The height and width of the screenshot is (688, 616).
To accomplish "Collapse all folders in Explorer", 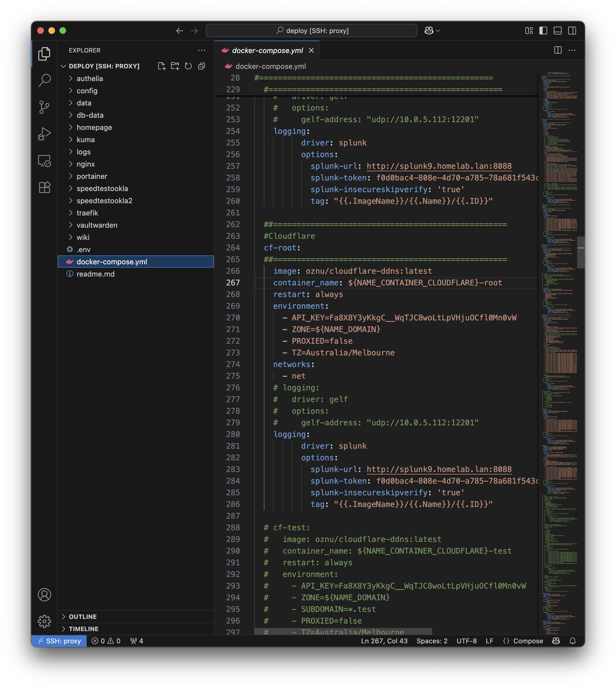I will [202, 66].
